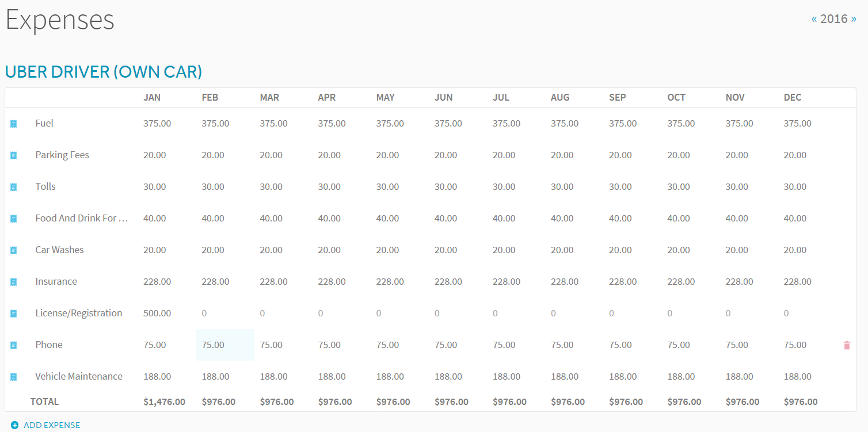
Task: Click the note icon beside Car Washes
Action: [14, 250]
